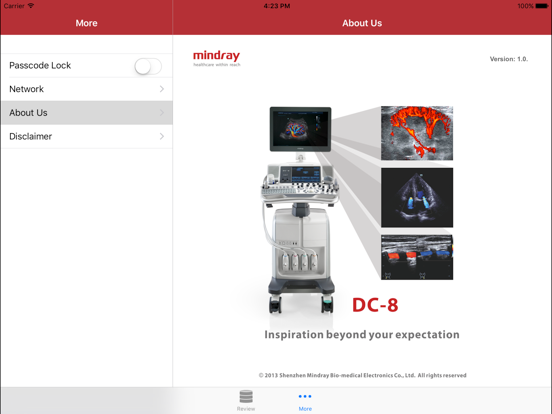Screen dimensions: 552x414
Task: Click the DC-8 ultrasound machine image
Action: pos(300,211)
